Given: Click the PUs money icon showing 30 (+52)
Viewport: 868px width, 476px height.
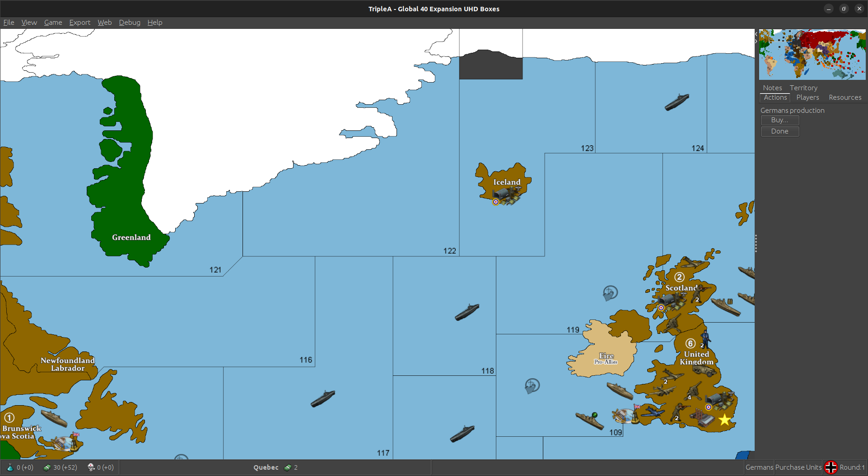Looking at the screenshot, I should (x=47, y=467).
